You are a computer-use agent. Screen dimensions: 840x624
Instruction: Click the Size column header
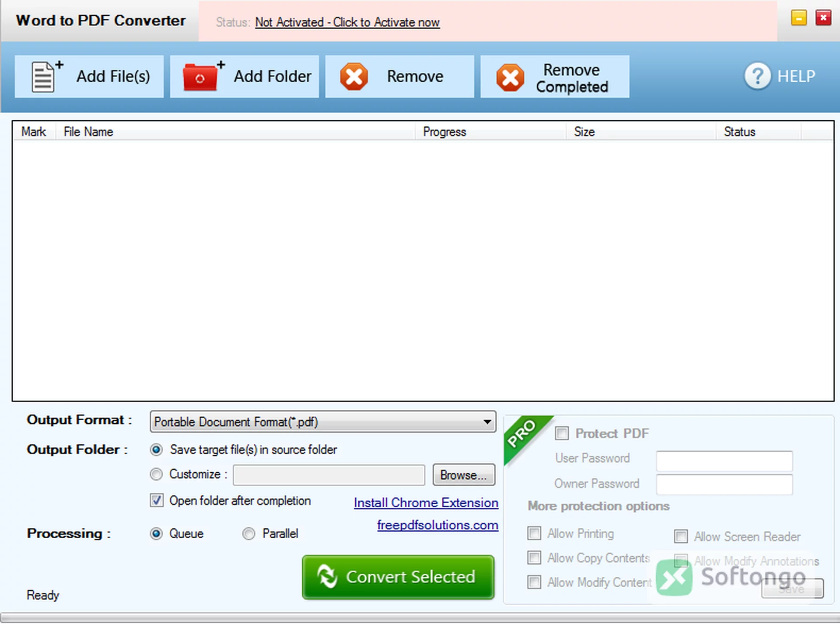[641, 132]
